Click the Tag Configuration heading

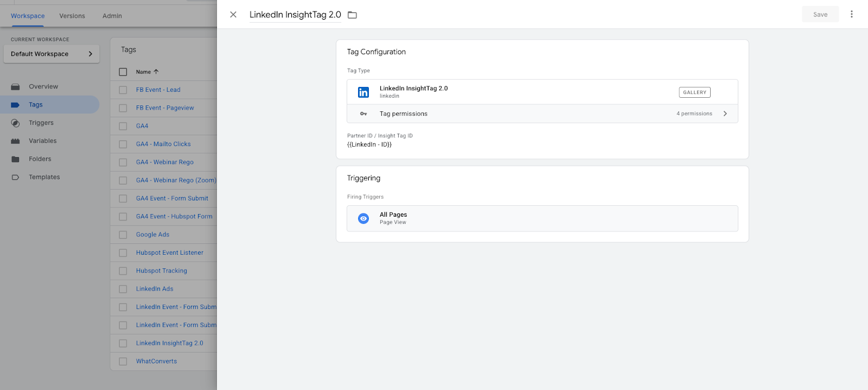[376, 52]
